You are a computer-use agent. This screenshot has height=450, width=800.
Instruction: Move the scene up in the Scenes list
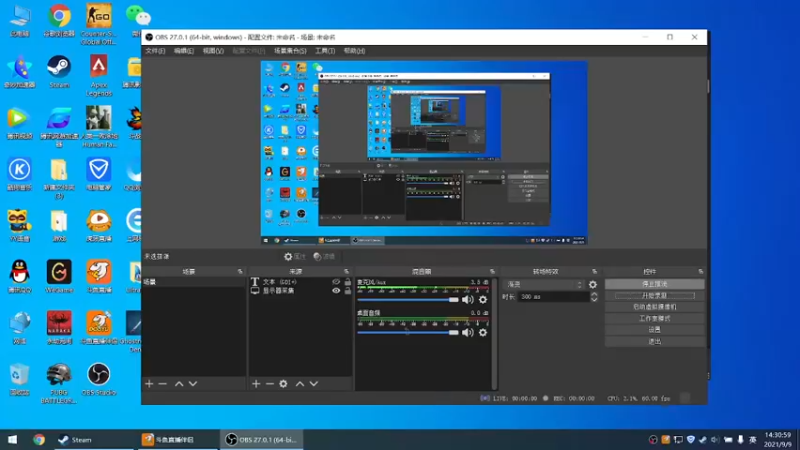click(179, 384)
